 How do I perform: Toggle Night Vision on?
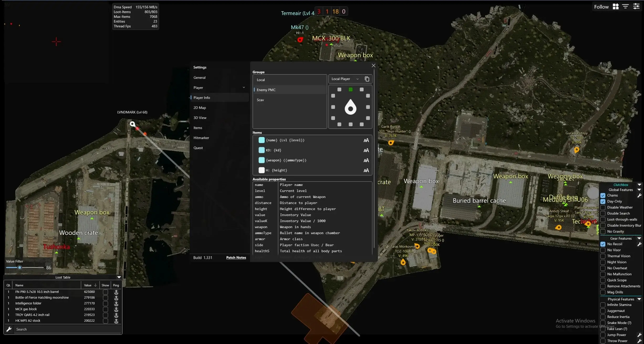point(603,262)
